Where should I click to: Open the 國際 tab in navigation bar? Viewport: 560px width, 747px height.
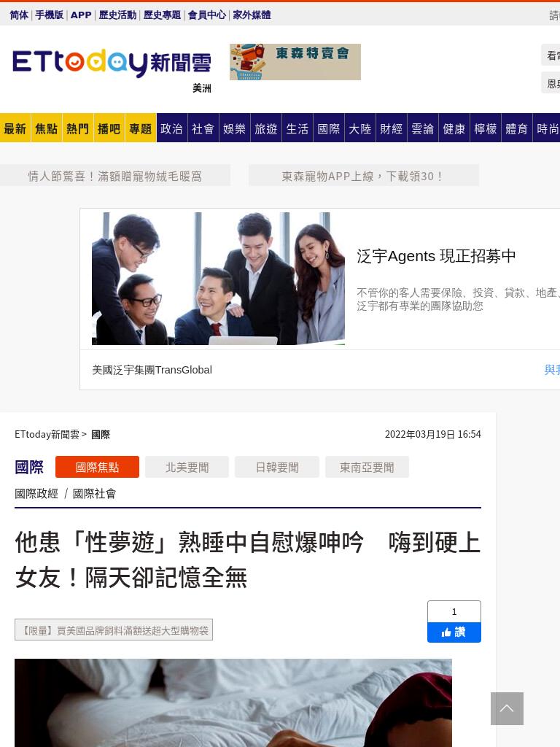click(x=329, y=128)
